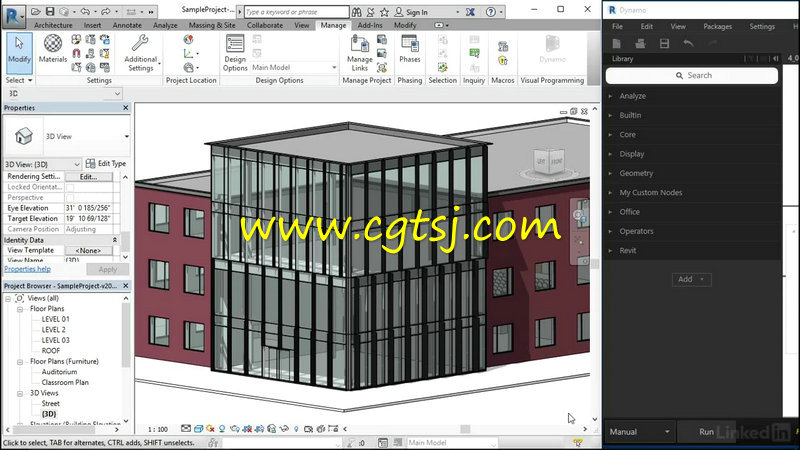Save in Dynamo toolbar
The height and width of the screenshot is (450, 800).
[x=664, y=44]
